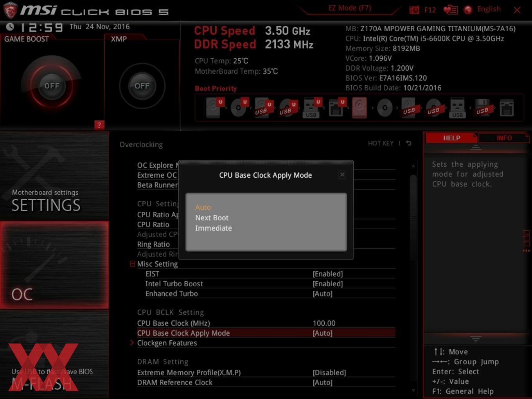The width and height of the screenshot is (532, 399).
Task: Click the language globe icon
Action: click(468, 10)
